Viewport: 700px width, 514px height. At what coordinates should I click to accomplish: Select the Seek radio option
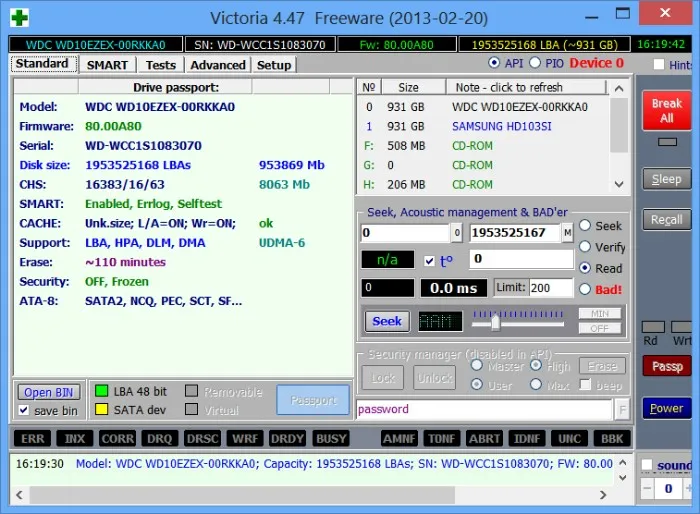pyautogui.click(x=585, y=226)
